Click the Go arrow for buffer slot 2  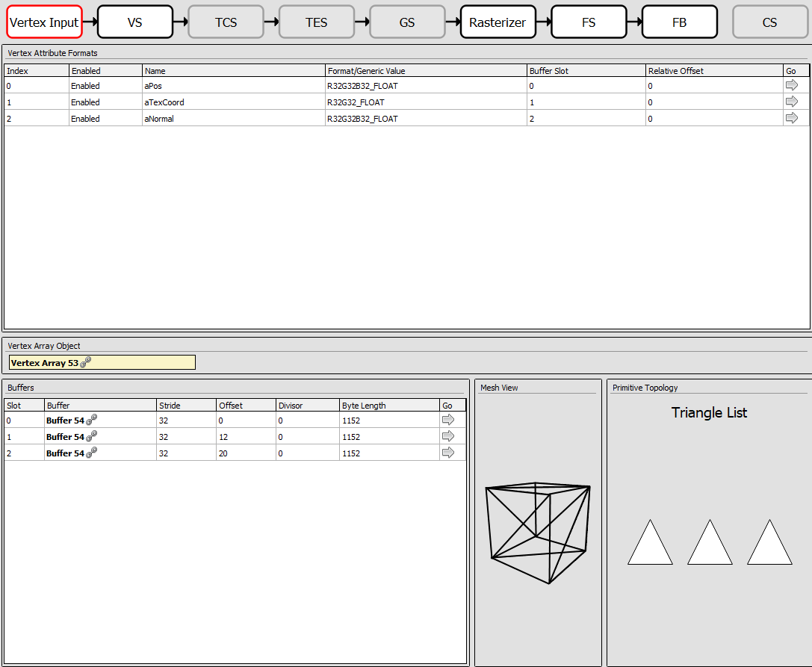448,453
